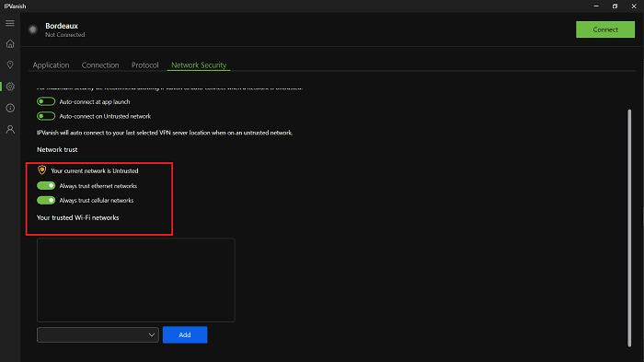The height and width of the screenshot is (362, 644).
Task: Disable Always trust ethernet networks
Action: click(x=46, y=185)
